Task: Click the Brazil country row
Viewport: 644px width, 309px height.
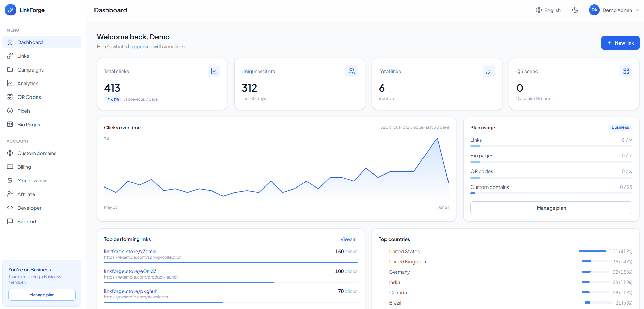Action: [x=505, y=302]
